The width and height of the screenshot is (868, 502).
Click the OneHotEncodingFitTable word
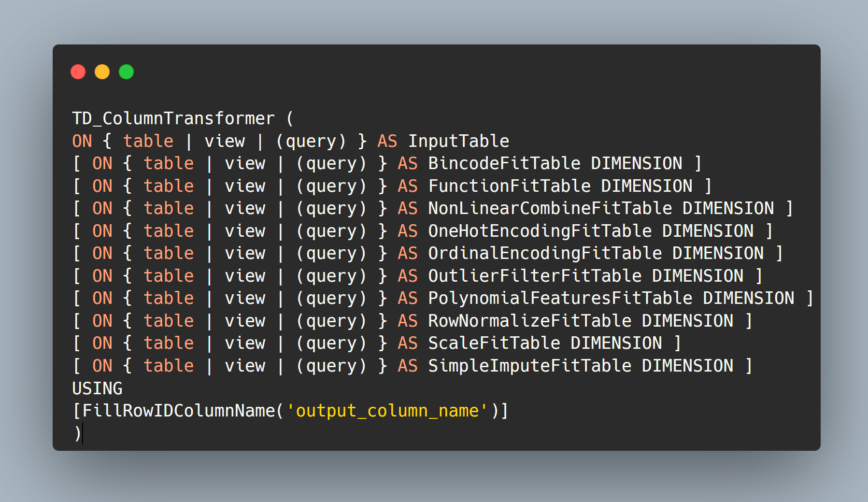click(540, 231)
